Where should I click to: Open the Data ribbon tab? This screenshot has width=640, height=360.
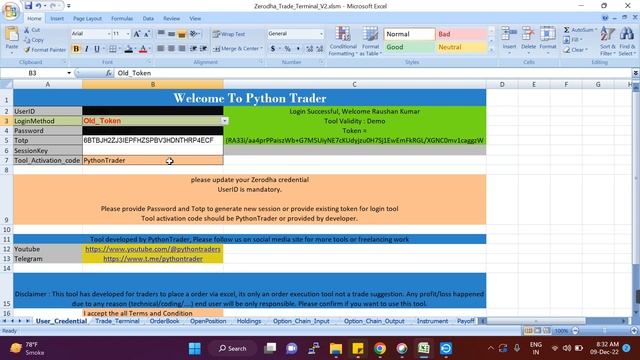[x=148, y=18]
